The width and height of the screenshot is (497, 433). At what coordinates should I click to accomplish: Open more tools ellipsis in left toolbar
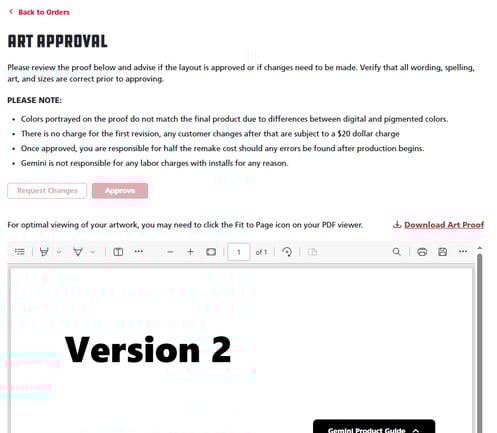(x=139, y=251)
